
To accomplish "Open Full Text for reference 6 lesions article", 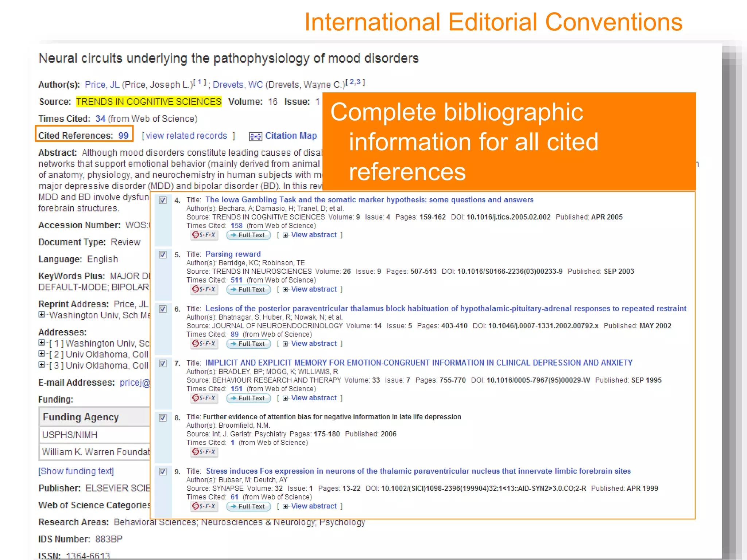I will pos(248,344).
